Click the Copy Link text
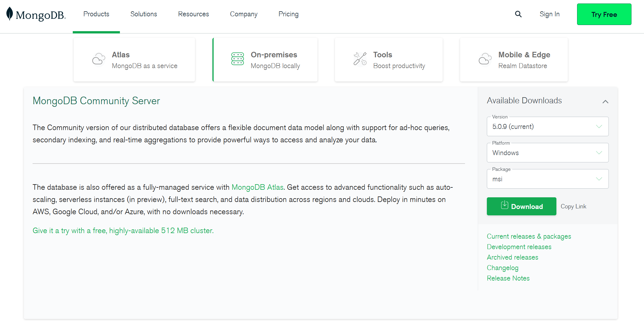Screen dimensions: 644x321 573,206
